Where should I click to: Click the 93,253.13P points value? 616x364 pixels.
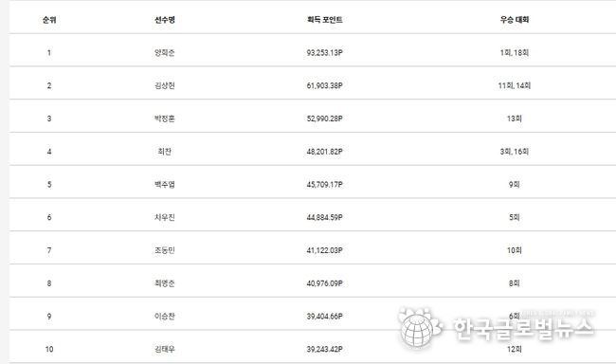click(x=324, y=53)
